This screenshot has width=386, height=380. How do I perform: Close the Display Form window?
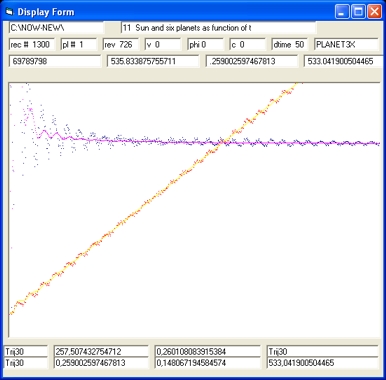374,12
